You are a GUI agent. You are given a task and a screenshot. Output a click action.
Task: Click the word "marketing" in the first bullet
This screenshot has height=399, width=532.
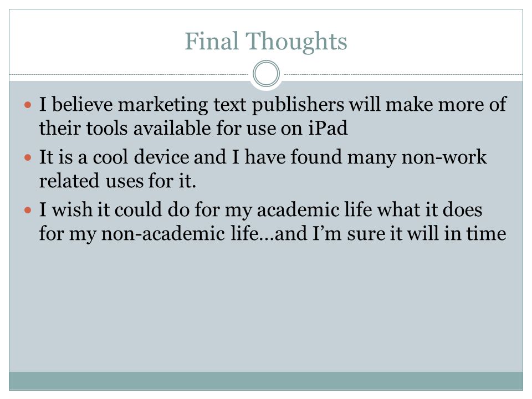[x=163, y=105]
